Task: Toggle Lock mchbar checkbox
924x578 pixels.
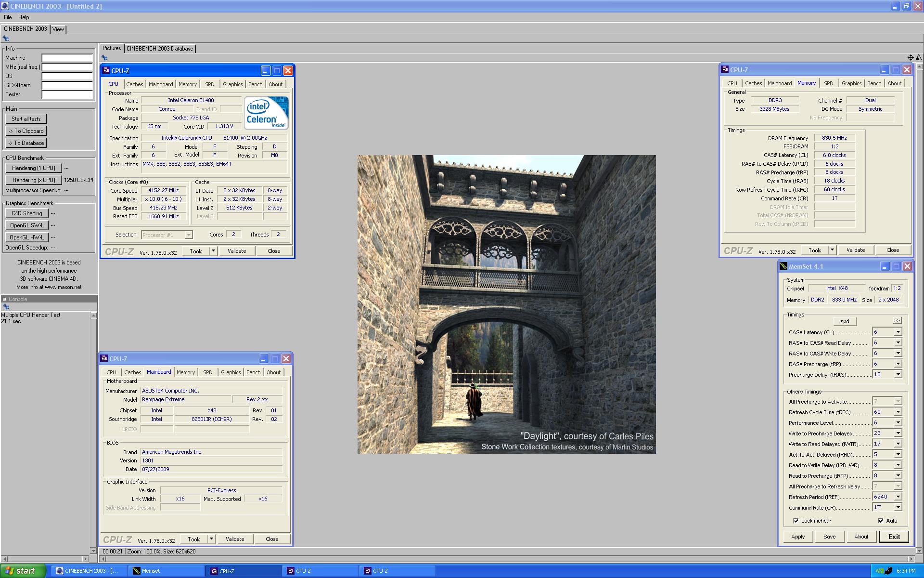Action: coord(796,521)
